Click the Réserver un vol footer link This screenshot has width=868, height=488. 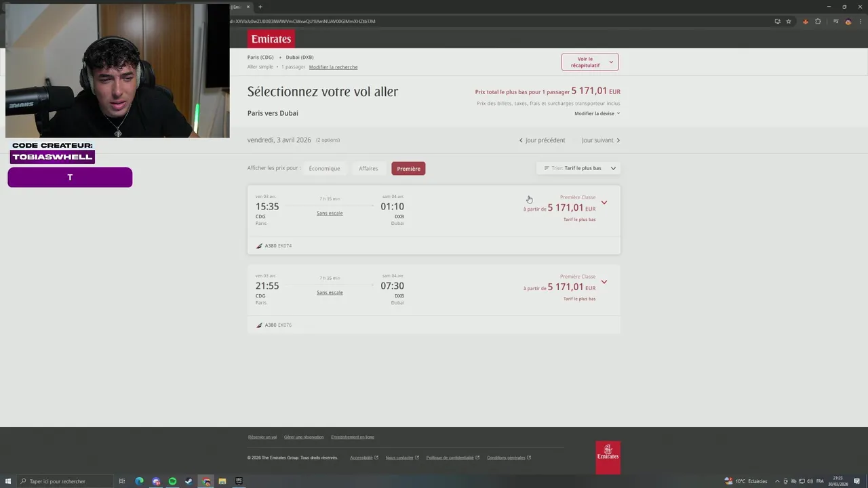262,437
